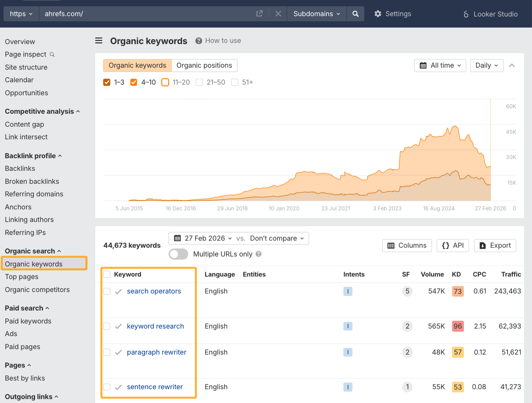Open the external link icon beside the URL
Image resolution: width=532 pixels, height=403 pixels.
pyautogui.click(x=260, y=13)
